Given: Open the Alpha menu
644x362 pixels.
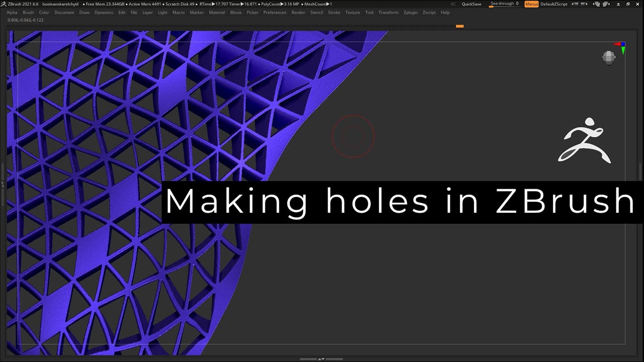Looking at the screenshot, I should [x=12, y=13].
